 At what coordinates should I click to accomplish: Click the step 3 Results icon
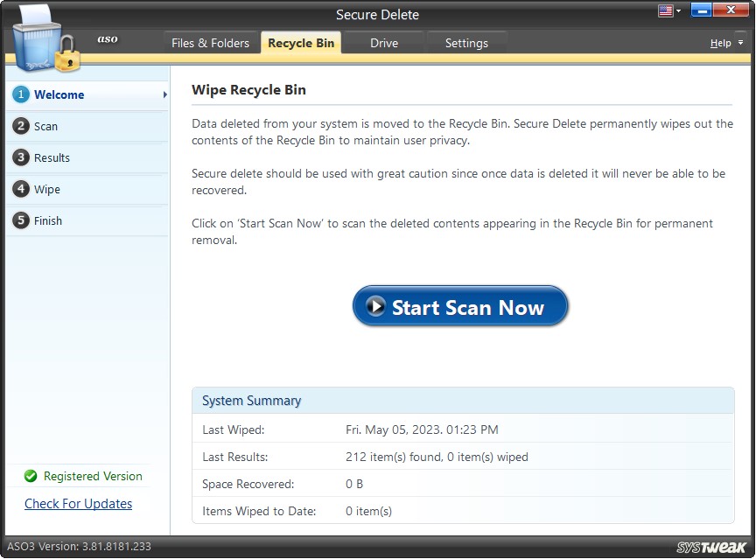(19, 157)
